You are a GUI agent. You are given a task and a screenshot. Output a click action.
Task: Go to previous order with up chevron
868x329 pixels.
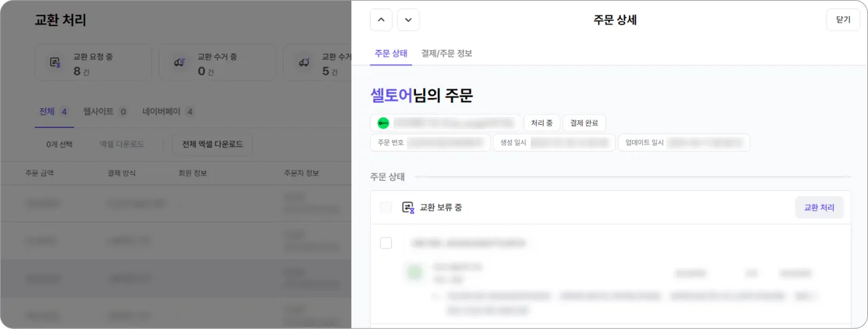381,20
